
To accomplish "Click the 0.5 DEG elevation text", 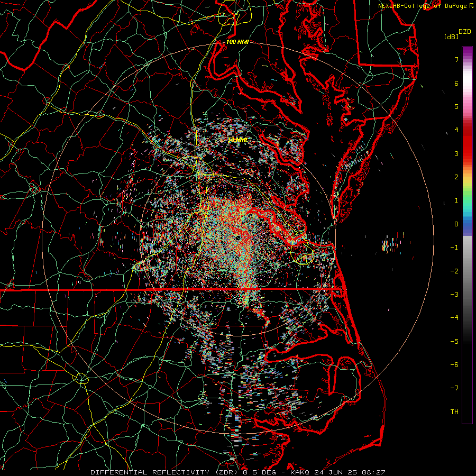I will click(x=259, y=472).
